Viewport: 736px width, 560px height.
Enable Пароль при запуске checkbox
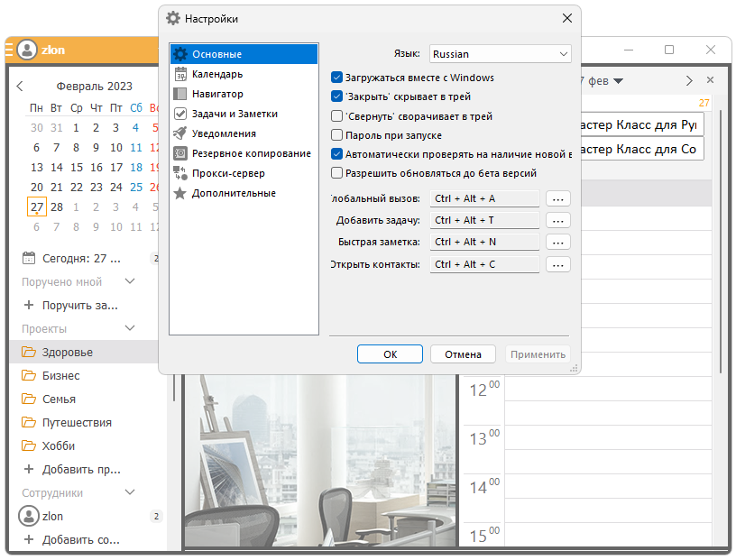337,135
